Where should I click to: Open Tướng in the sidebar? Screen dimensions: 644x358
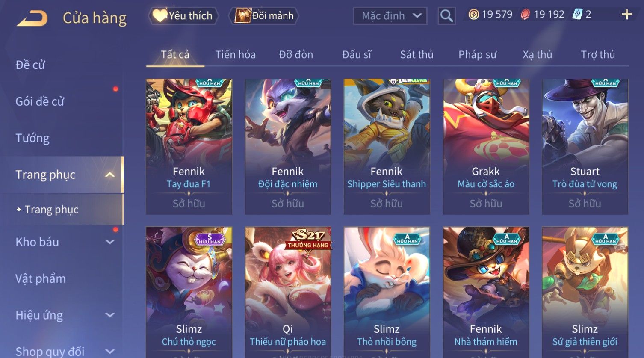point(32,138)
